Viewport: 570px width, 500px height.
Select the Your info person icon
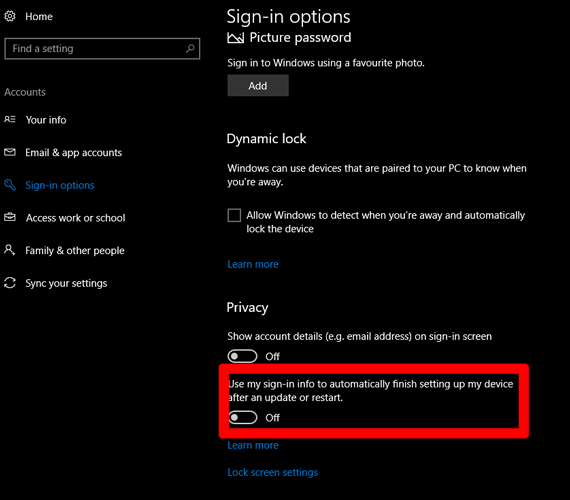coord(10,119)
